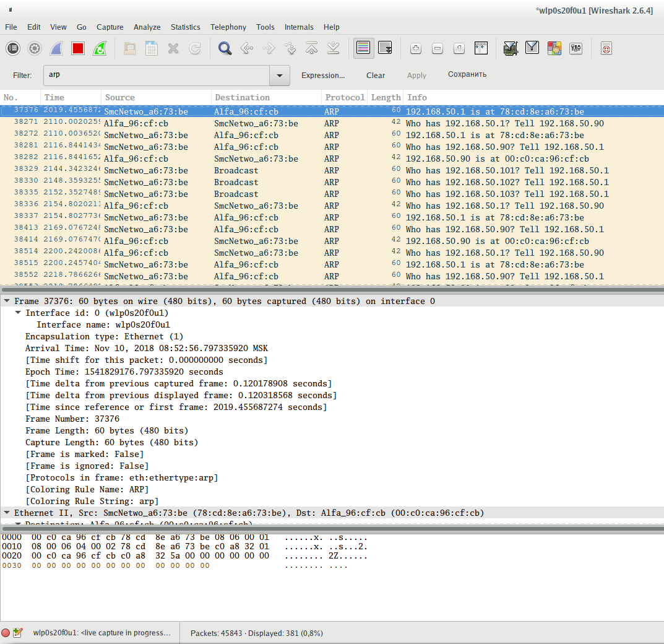Screen dimensions: 664x644
Task: Restart the live capture (green fin icon)
Action: (100, 48)
